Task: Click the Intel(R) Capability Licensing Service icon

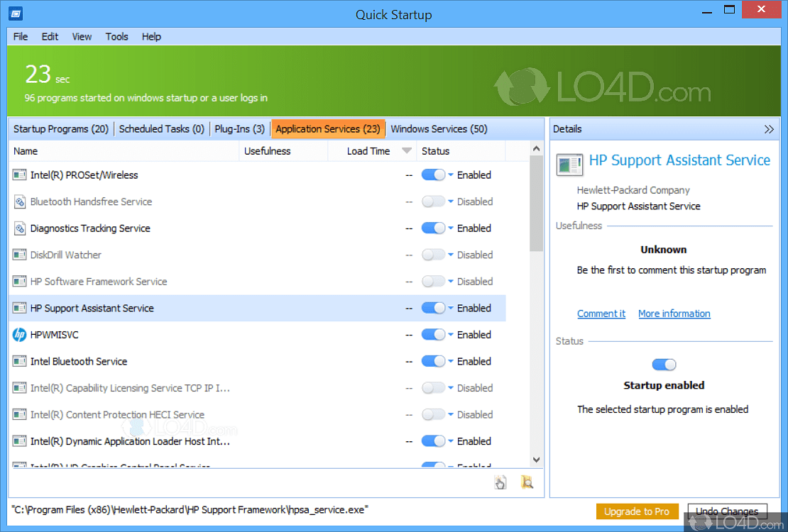Action: pos(20,388)
